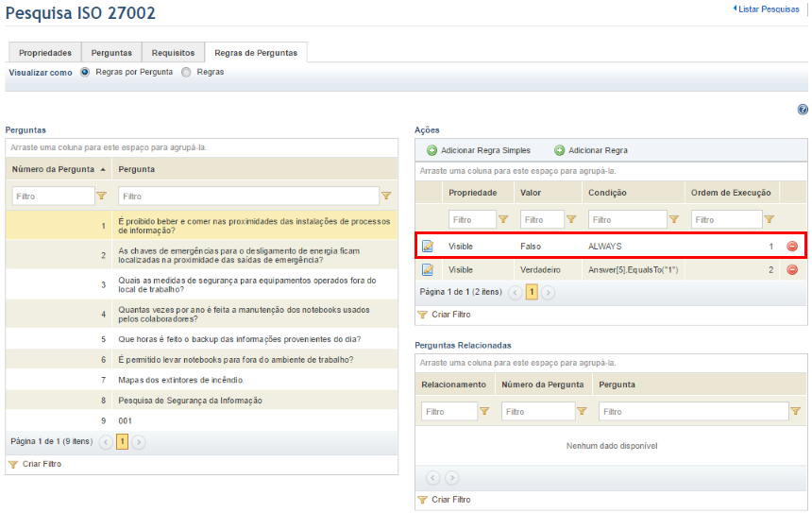
Task: Click the Pergunta column header in Perguntas grid
Action: (x=255, y=169)
